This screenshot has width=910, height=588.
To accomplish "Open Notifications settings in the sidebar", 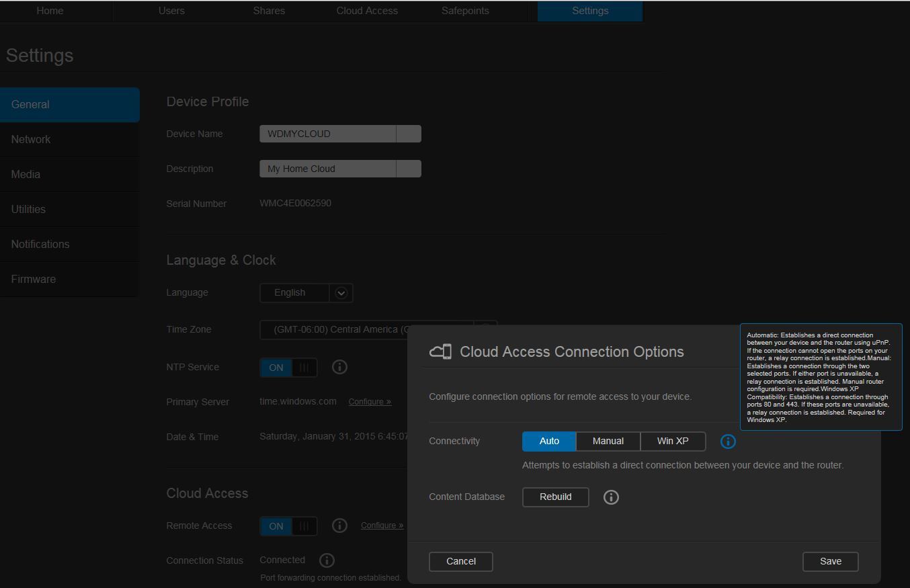I will coord(70,245).
